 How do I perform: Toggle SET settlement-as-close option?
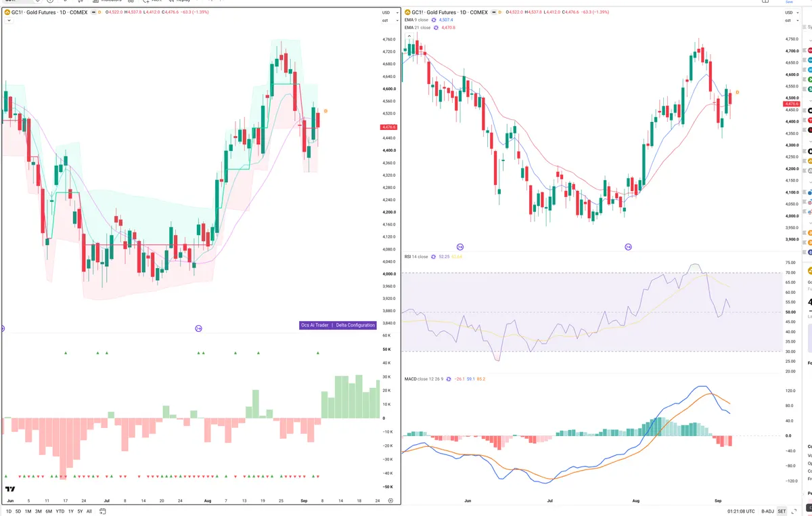pyautogui.click(x=782, y=511)
